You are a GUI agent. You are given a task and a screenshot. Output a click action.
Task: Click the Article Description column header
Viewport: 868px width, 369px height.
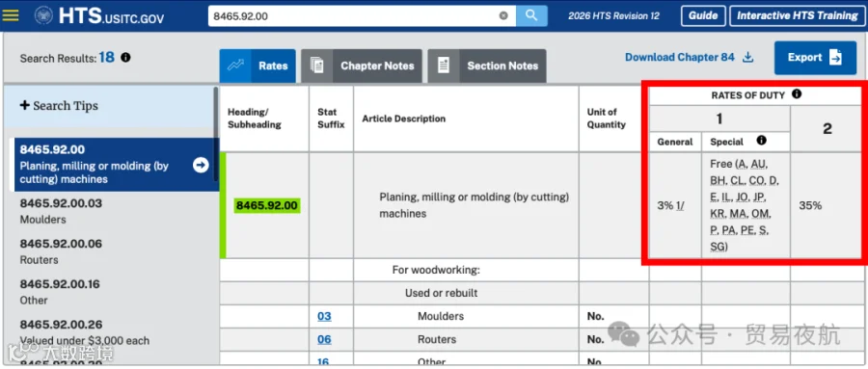(466, 119)
